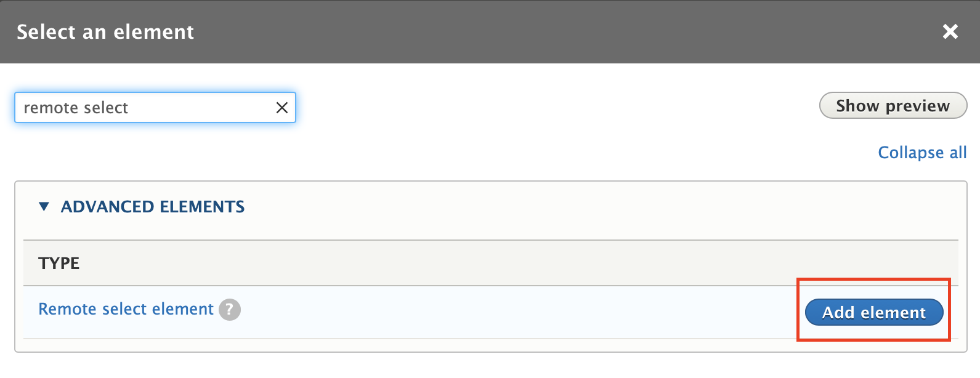Viewport: 980px width, 378px height.
Task: Collapse the Advanced Elements triangle
Action: pos(44,207)
